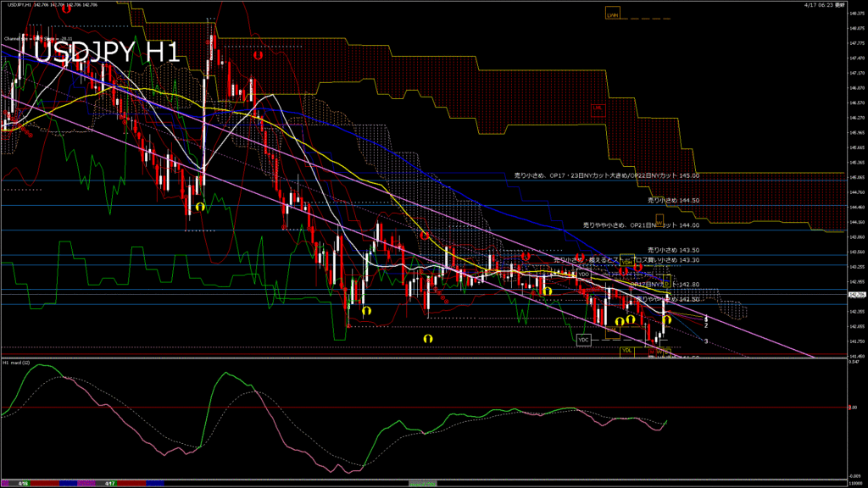Click the large USDJPY H1 title label
The image size is (868, 488).
coord(106,53)
